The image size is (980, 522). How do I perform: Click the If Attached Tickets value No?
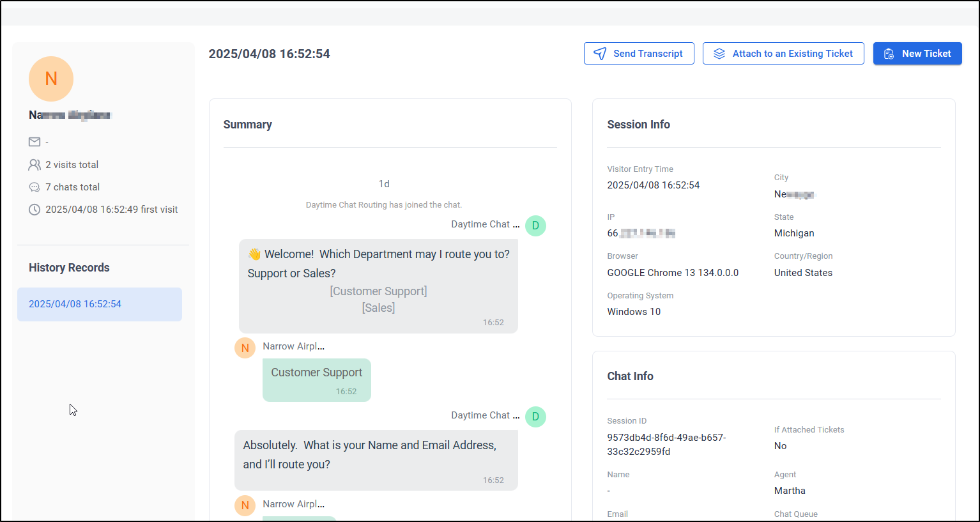[x=780, y=446]
